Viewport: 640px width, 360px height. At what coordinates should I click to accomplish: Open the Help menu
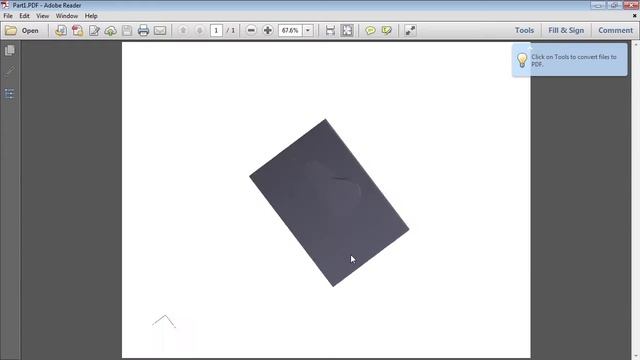(x=91, y=16)
